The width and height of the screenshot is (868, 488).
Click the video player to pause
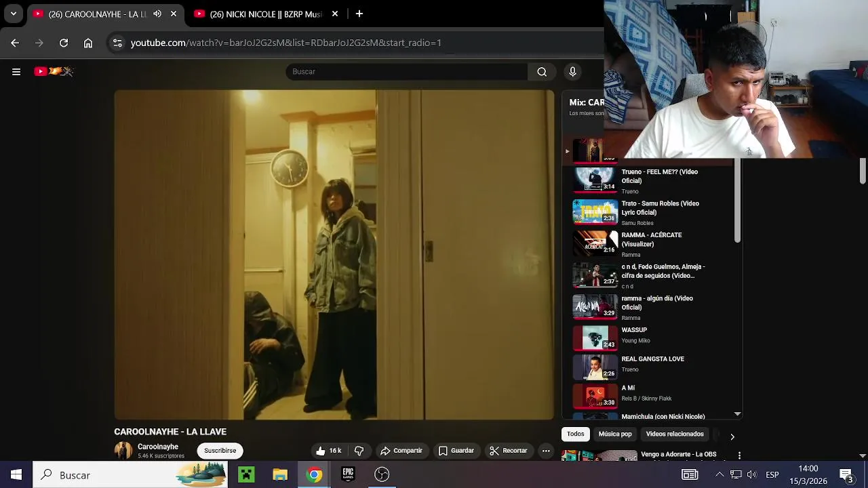(x=334, y=255)
